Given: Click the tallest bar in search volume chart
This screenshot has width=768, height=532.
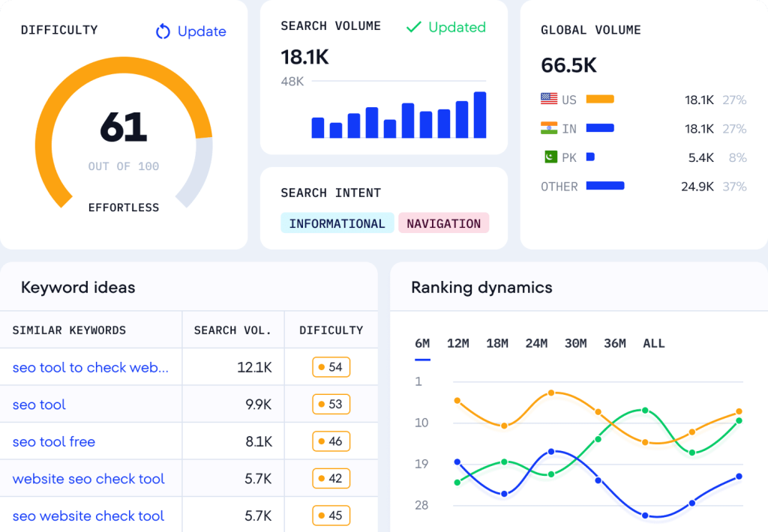Looking at the screenshot, I should tap(480, 115).
